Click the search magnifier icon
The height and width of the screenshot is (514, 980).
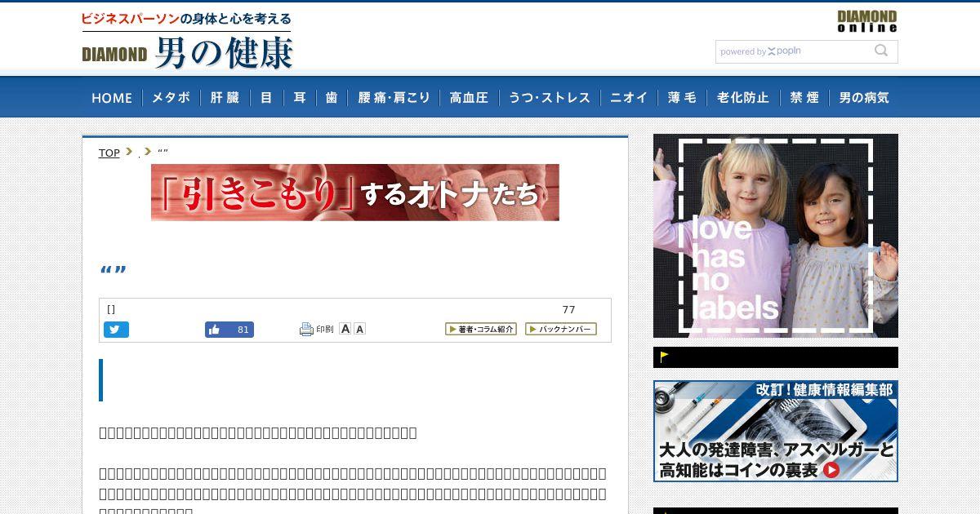[x=881, y=51]
